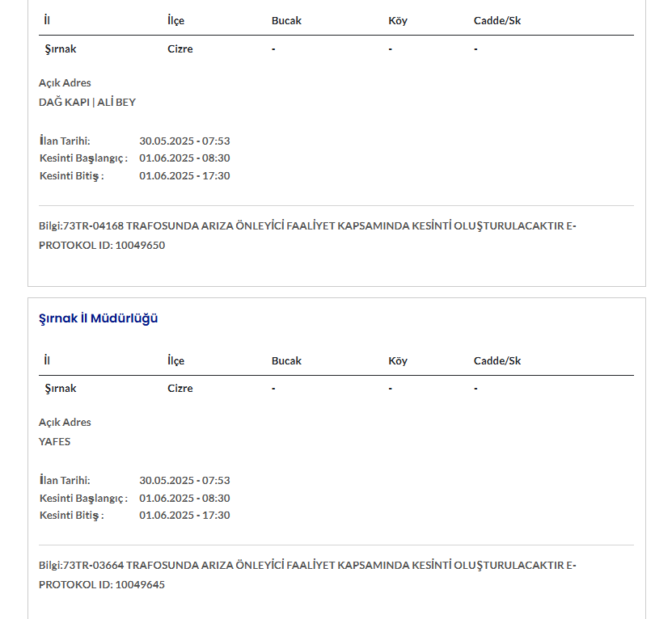Click the Cadde/Sk header in the top table

497,21
